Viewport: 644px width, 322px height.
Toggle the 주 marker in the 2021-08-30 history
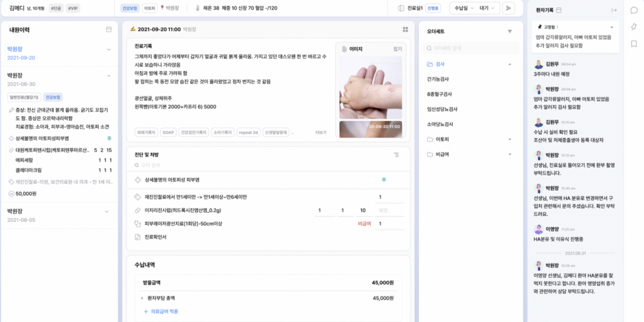pyautogui.click(x=109, y=138)
